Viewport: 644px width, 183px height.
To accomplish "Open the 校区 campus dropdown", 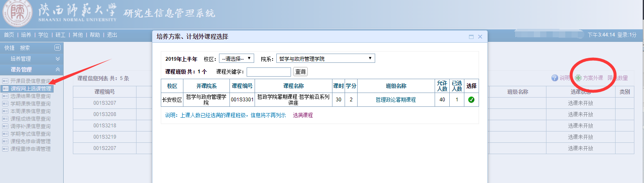I will 236,58.
